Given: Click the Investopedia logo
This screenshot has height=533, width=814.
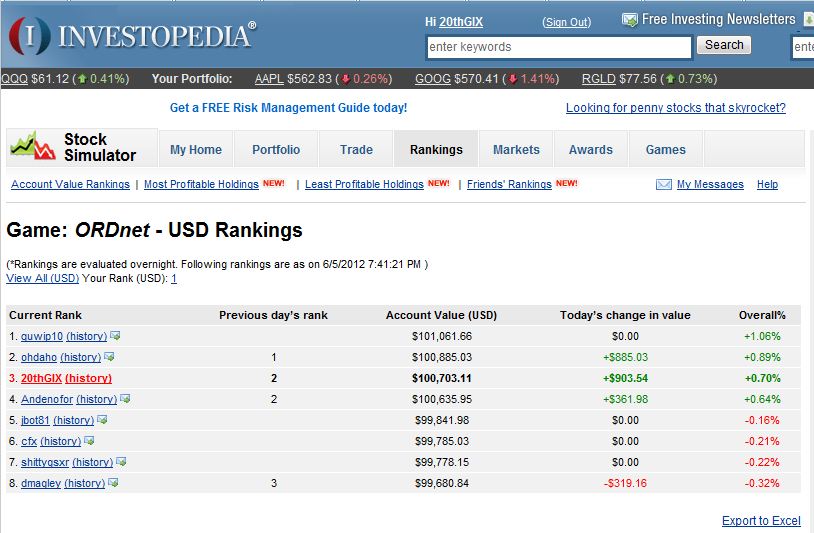Looking at the screenshot, I should click(132, 35).
